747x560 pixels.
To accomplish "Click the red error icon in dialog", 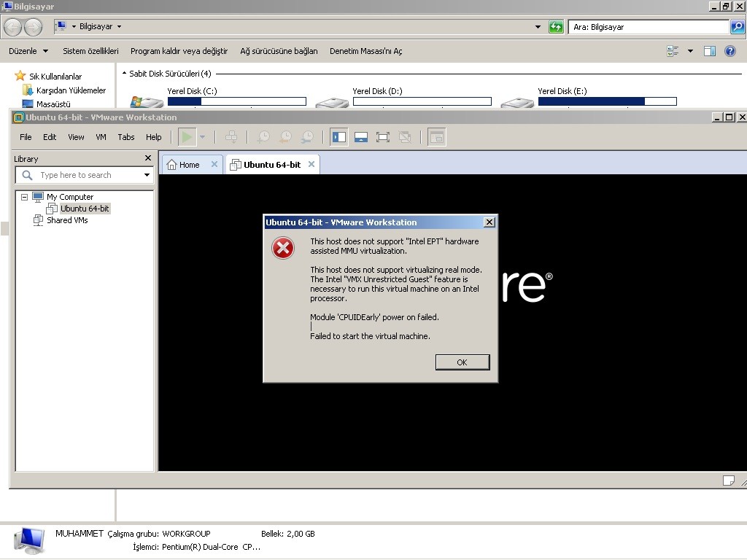I will pos(283,248).
